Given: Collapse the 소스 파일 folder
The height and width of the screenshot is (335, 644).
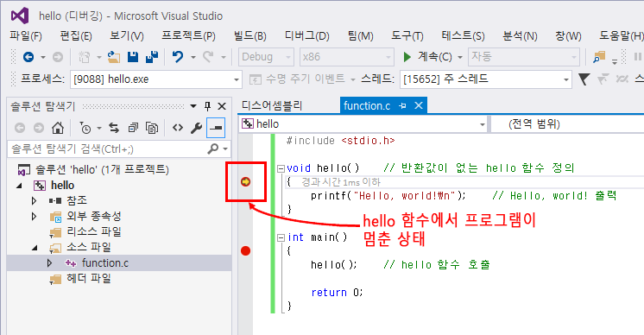Looking at the screenshot, I should tap(35, 248).
